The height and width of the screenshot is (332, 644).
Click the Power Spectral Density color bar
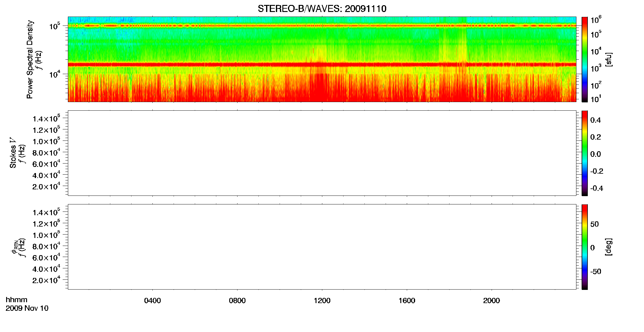[585, 59]
